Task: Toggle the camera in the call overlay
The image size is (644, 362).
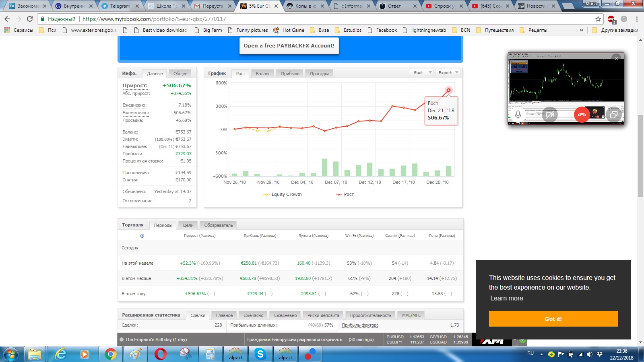Action: [550, 114]
